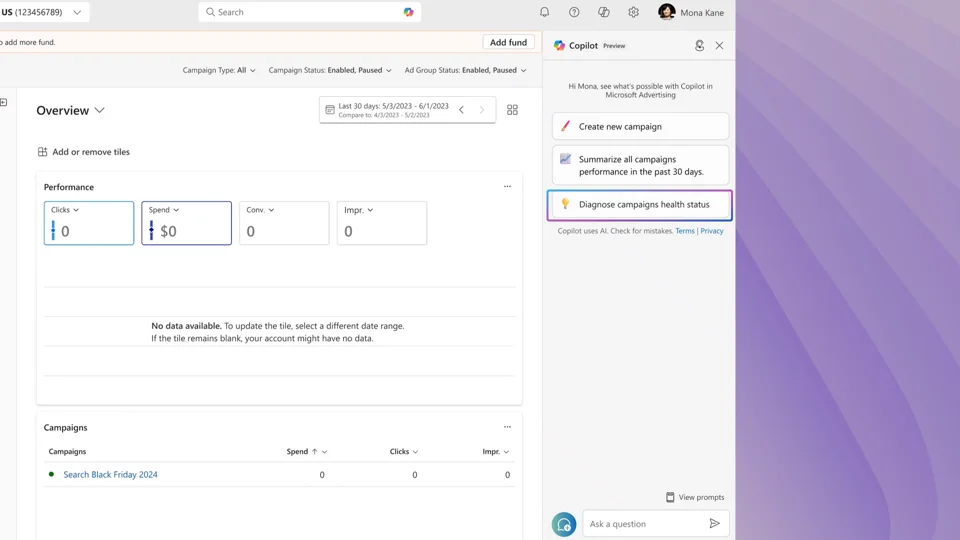Click the lightbulb icon on Diagnose suggestion
Screen dimensions: 960x540
pyautogui.click(x=565, y=204)
